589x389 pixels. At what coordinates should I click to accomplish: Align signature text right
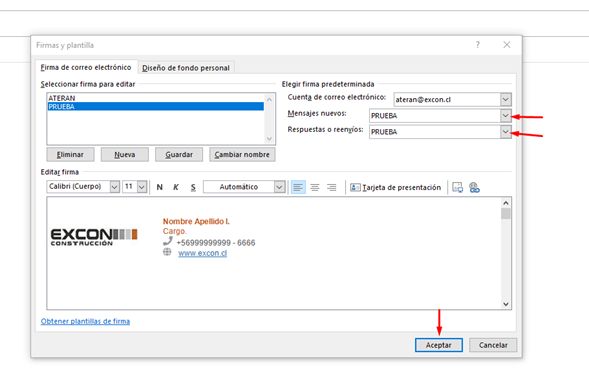pos(332,187)
